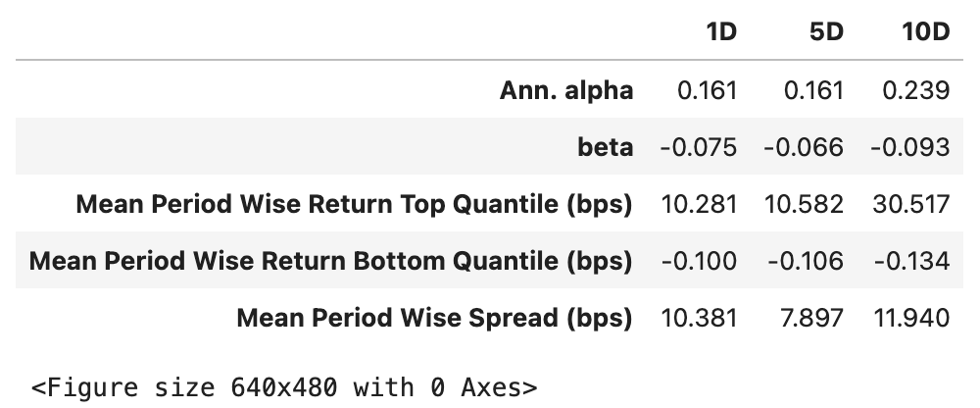
Task: Click Ann. alpha value 0.239 under 10D
Action: [915, 91]
